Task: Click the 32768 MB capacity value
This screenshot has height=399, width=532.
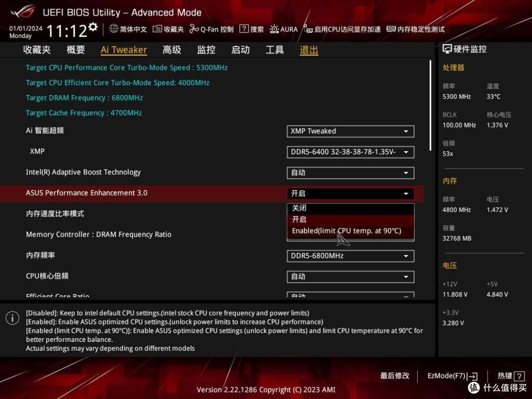Action: pyautogui.click(x=457, y=238)
